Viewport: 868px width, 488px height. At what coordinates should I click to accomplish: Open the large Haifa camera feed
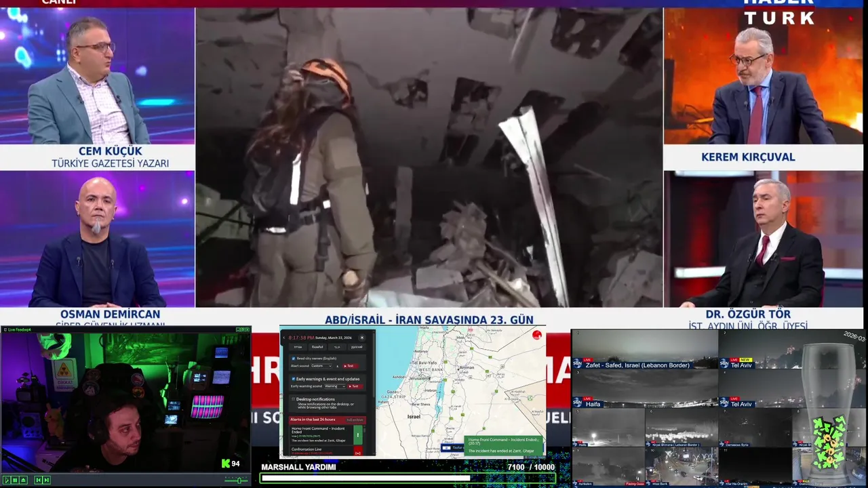(x=644, y=388)
